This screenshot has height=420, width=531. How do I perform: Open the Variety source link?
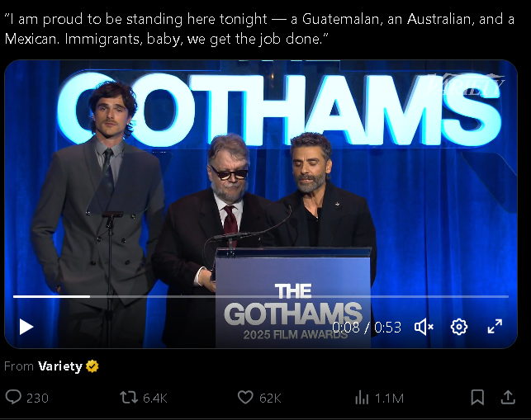pos(59,366)
